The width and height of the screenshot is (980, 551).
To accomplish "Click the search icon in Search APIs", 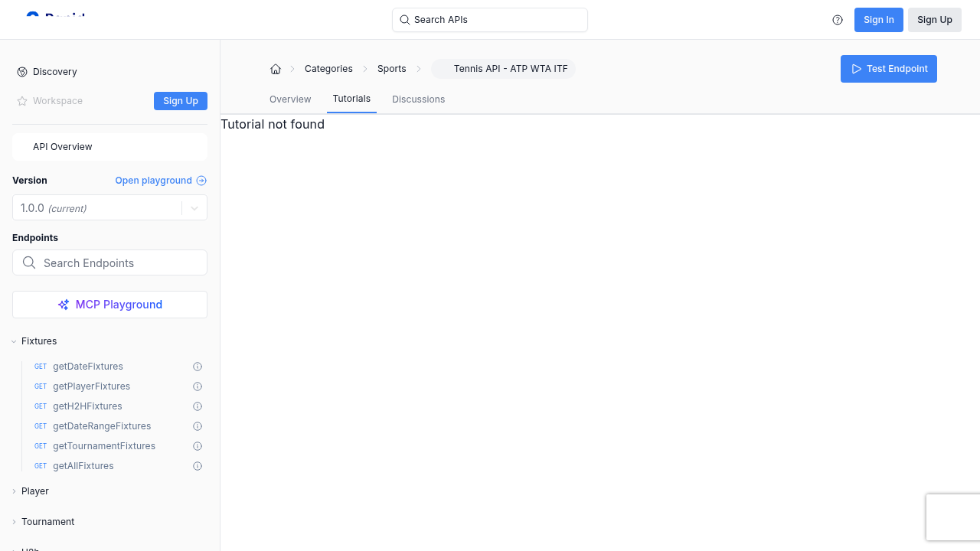I will [405, 20].
